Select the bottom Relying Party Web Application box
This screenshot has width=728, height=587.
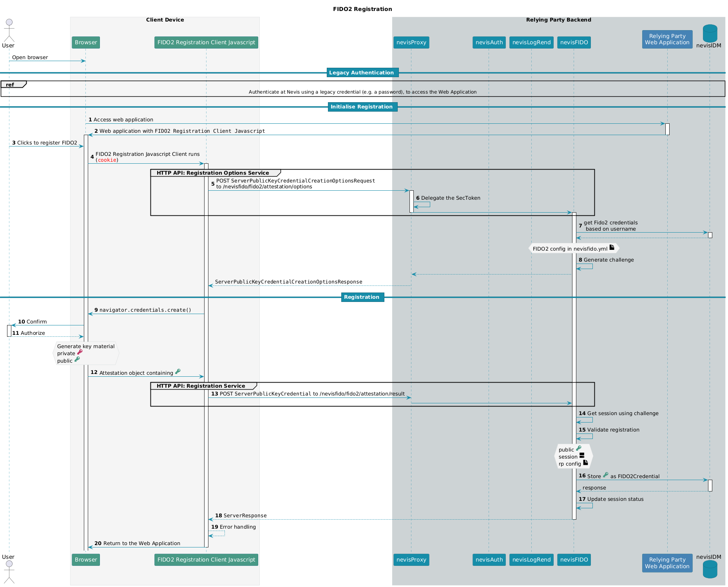tap(667, 563)
